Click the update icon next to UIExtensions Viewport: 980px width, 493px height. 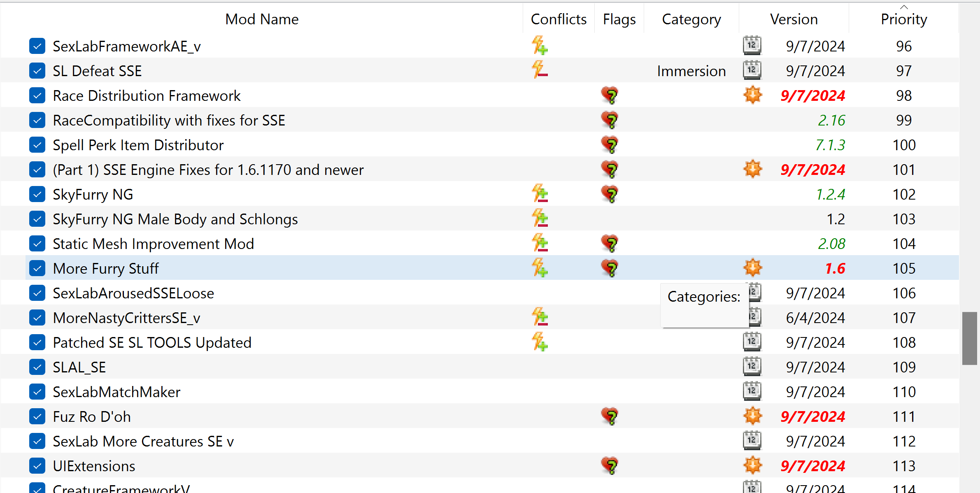coord(752,465)
